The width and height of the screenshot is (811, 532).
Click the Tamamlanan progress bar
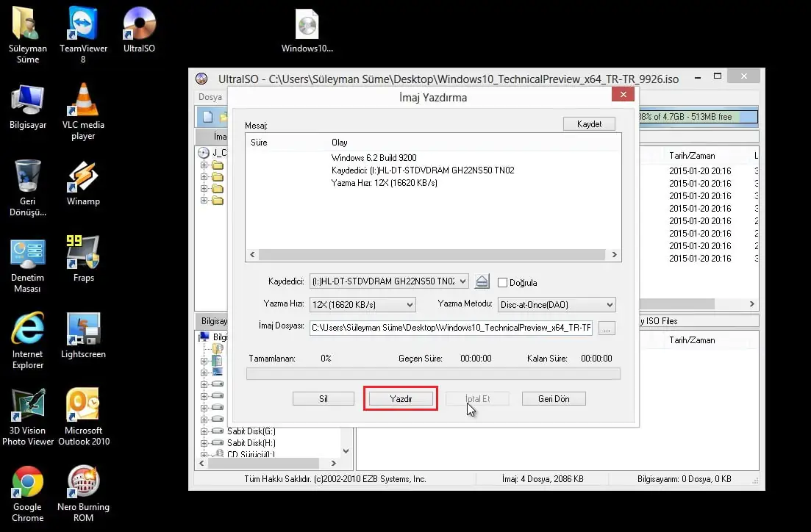pyautogui.click(x=433, y=374)
